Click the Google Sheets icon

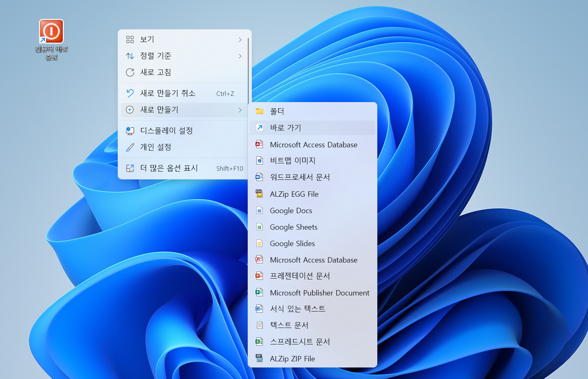(x=260, y=227)
